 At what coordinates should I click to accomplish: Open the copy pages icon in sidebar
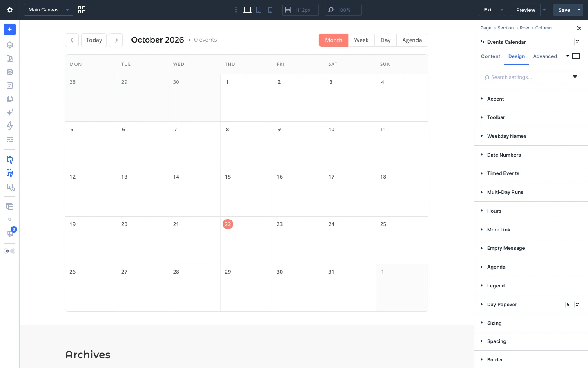(10, 99)
